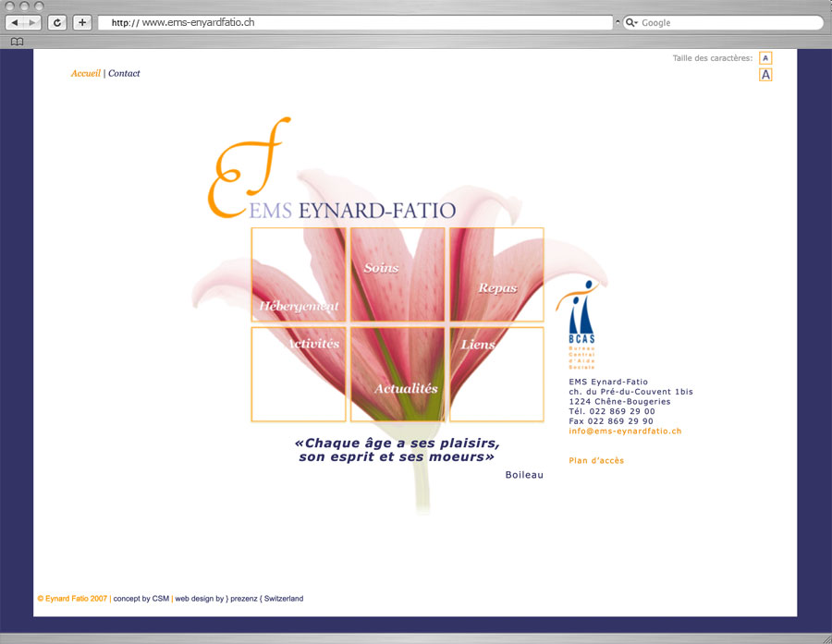The height and width of the screenshot is (644, 832).
Task: Open the Contact menu item
Action: tap(124, 73)
